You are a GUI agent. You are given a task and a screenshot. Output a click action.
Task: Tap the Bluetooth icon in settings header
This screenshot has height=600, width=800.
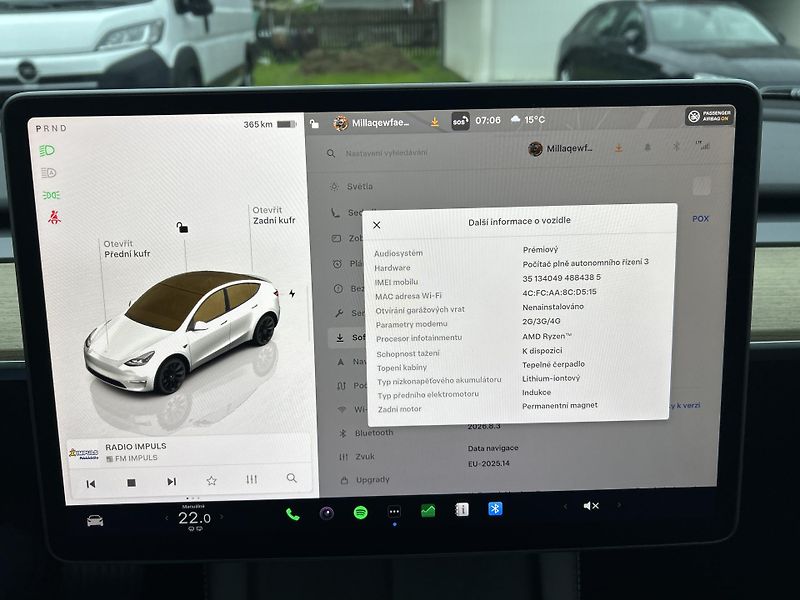pos(676,146)
